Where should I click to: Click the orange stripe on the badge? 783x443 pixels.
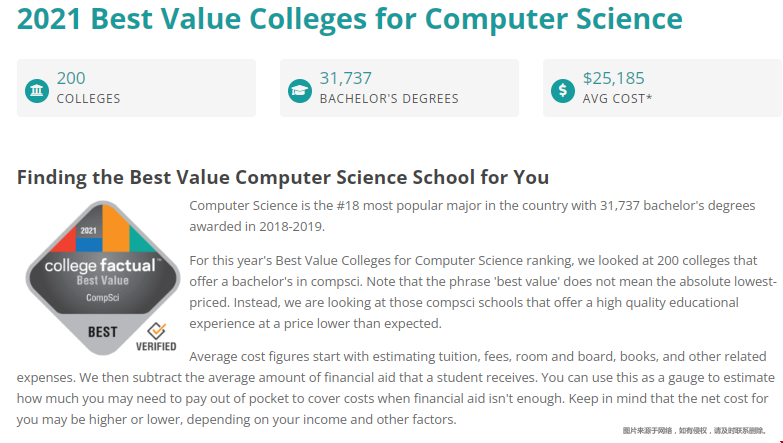coord(116,229)
